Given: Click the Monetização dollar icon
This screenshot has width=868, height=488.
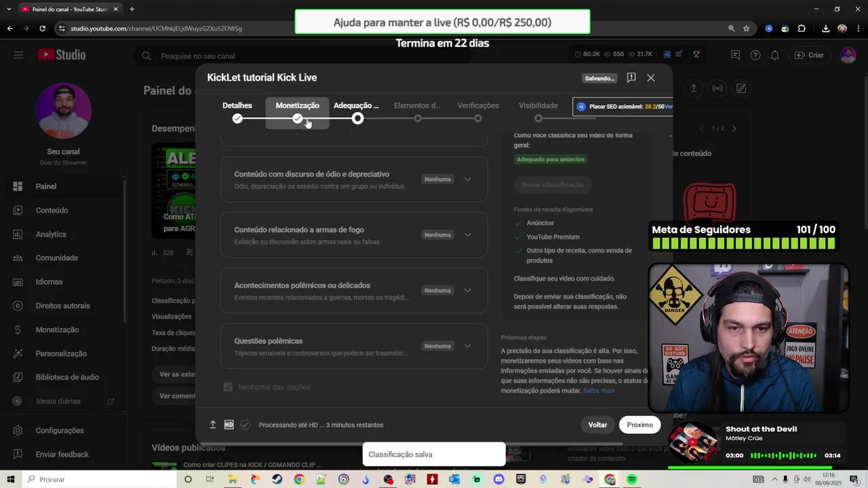Looking at the screenshot, I should click(18, 329).
